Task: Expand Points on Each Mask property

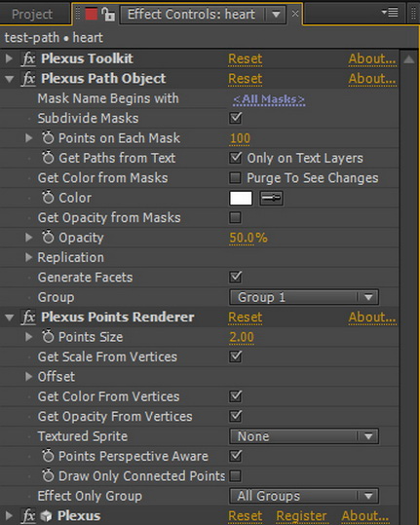Action: [x=29, y=138]
